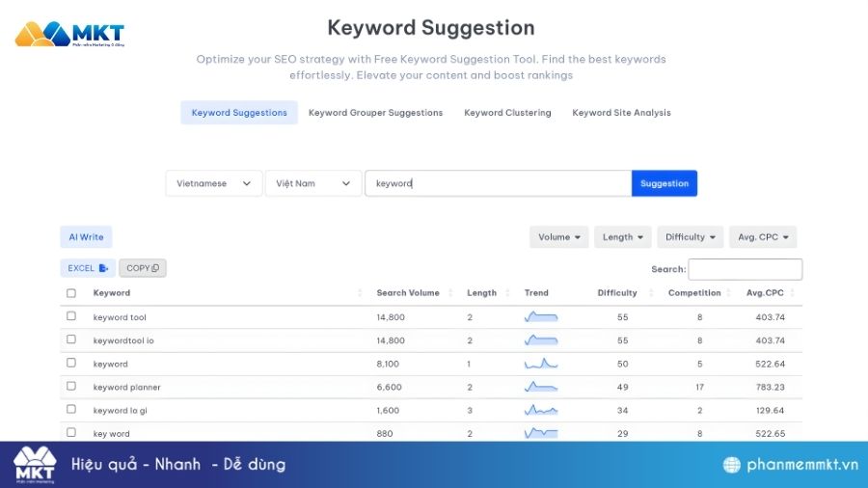
Task: Open the Volume filter dropdown
Action: (559, 237)
